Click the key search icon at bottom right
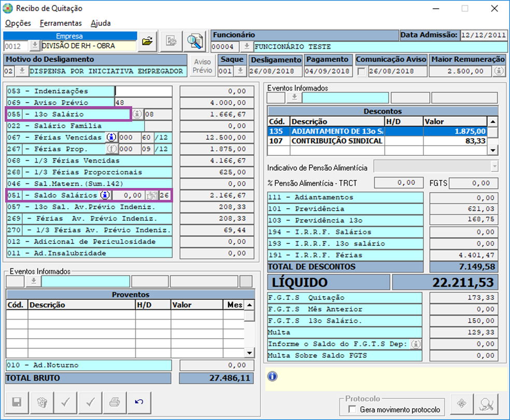This screenshot has height=420, width=510. click(486, 404)
